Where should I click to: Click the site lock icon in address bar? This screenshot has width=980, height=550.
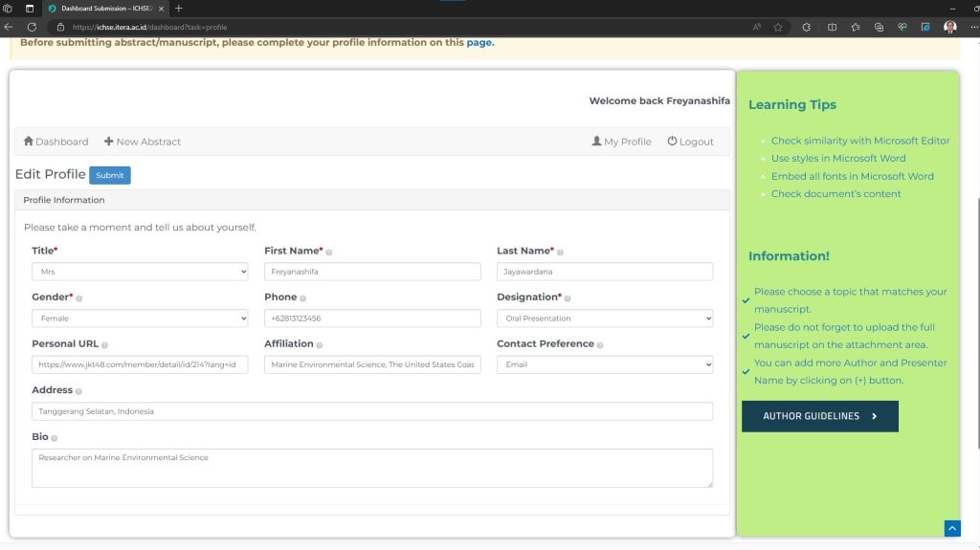[60, 27]
